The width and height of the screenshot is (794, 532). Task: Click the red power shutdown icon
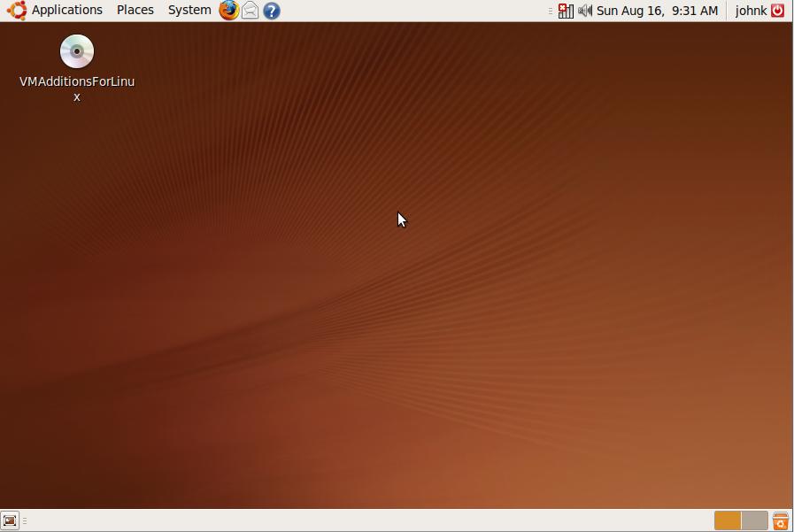click(778, 11)
